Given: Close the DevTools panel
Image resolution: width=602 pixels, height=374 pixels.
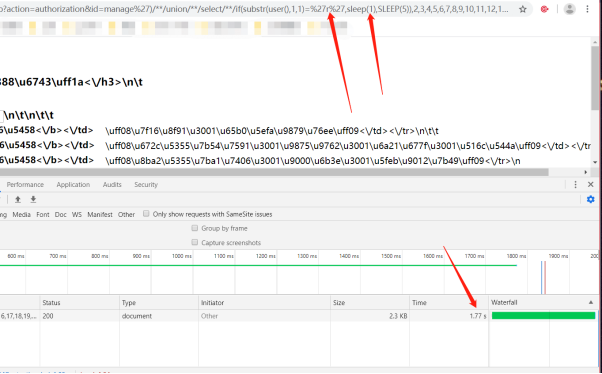Looking at the screenshot, I should (x=590, y=185).
